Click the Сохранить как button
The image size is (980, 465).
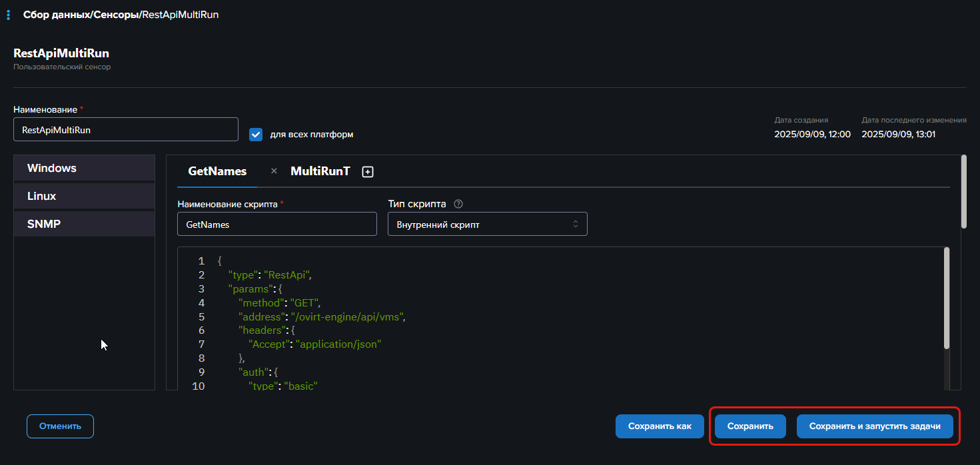click(x=660, y=426)
